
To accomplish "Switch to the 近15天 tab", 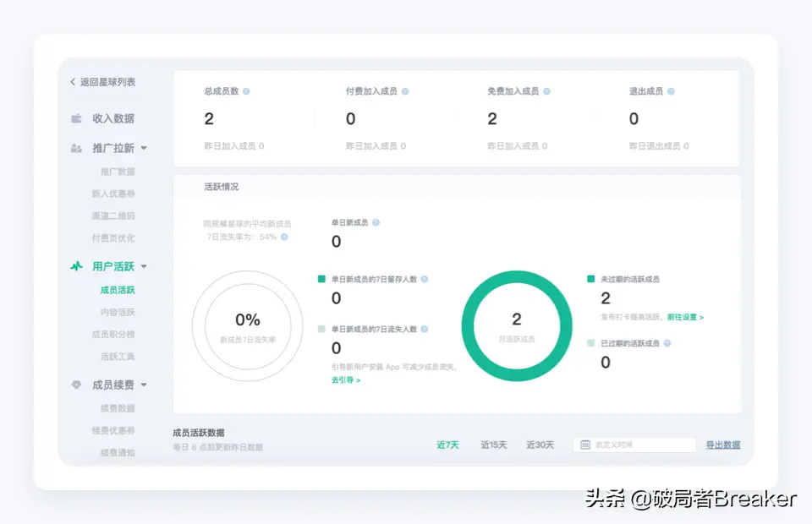I will [494, 445].
